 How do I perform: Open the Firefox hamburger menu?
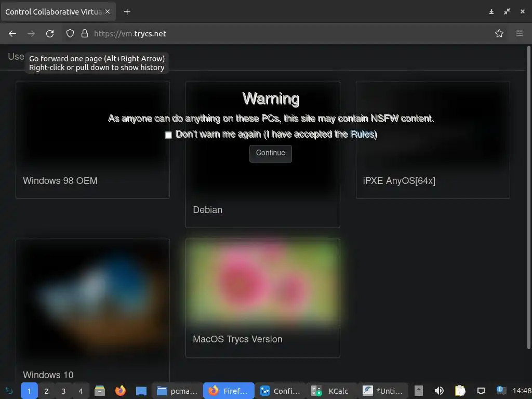coord(520,33)
